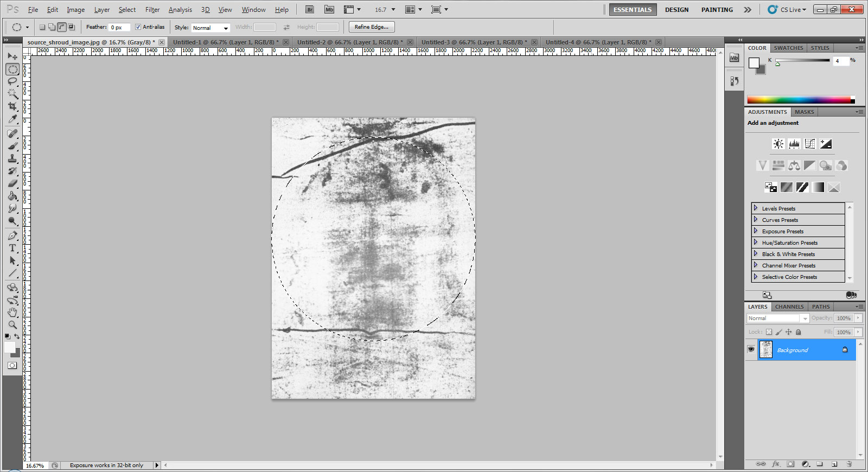Image resolution: width=868 pixels, height=472 pixels.
Task: Open the layer blend mode dropdown
Action: tap(778, 318)
